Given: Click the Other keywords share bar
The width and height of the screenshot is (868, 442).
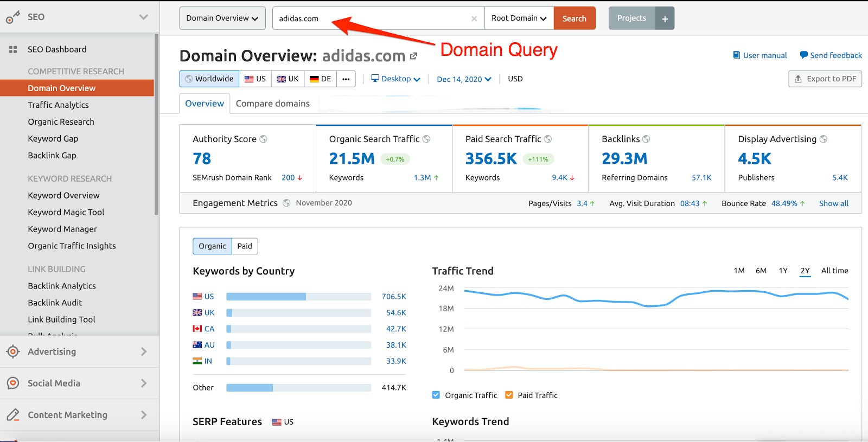Looking at the screenshot, I should coord(299,388).
